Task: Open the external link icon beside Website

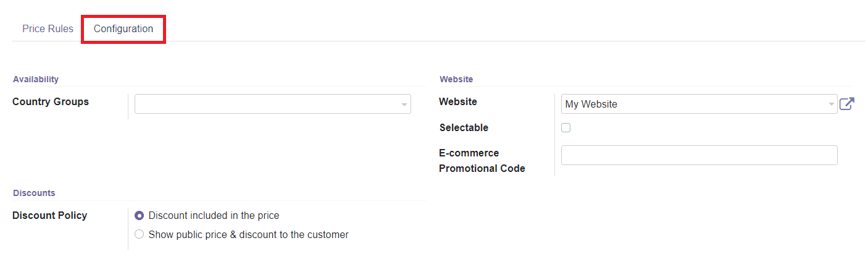Action: (846, 104)
